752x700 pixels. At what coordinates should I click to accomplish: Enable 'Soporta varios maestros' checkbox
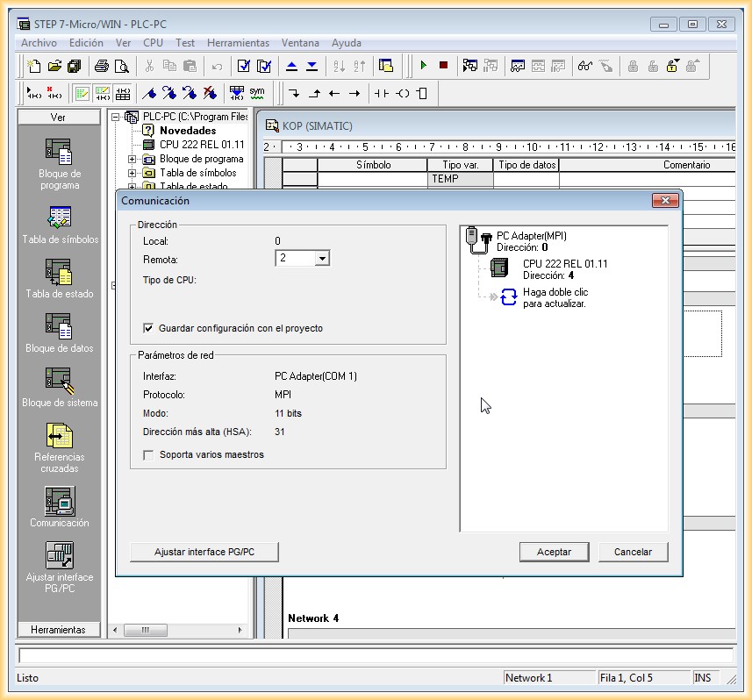click(x=148, y=454)
